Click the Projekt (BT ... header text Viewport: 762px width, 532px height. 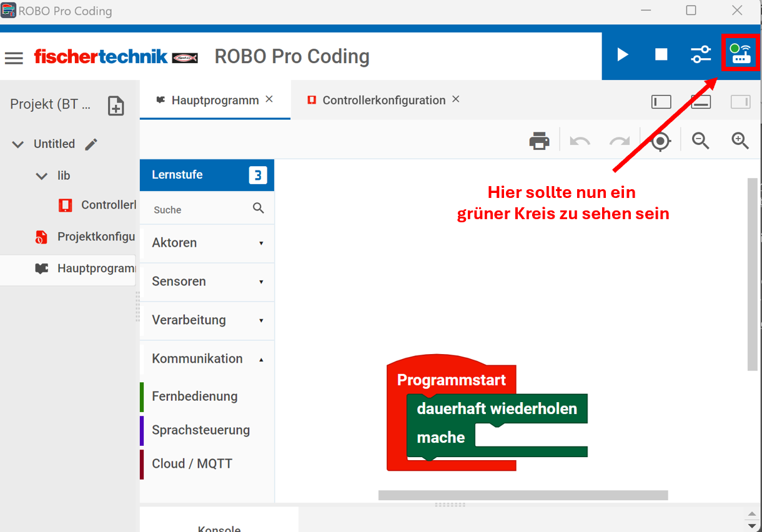51,104
